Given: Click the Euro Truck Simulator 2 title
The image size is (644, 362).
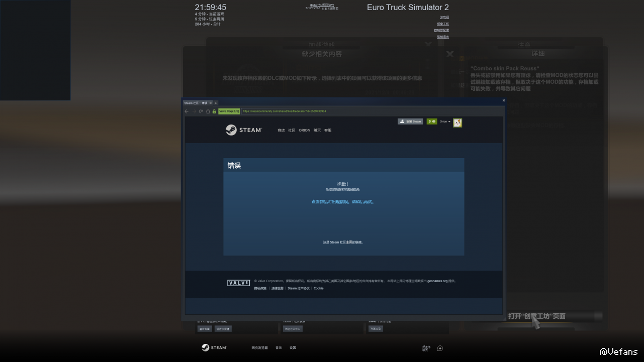Looking at the screenshot, I should [x=408, y=8].
